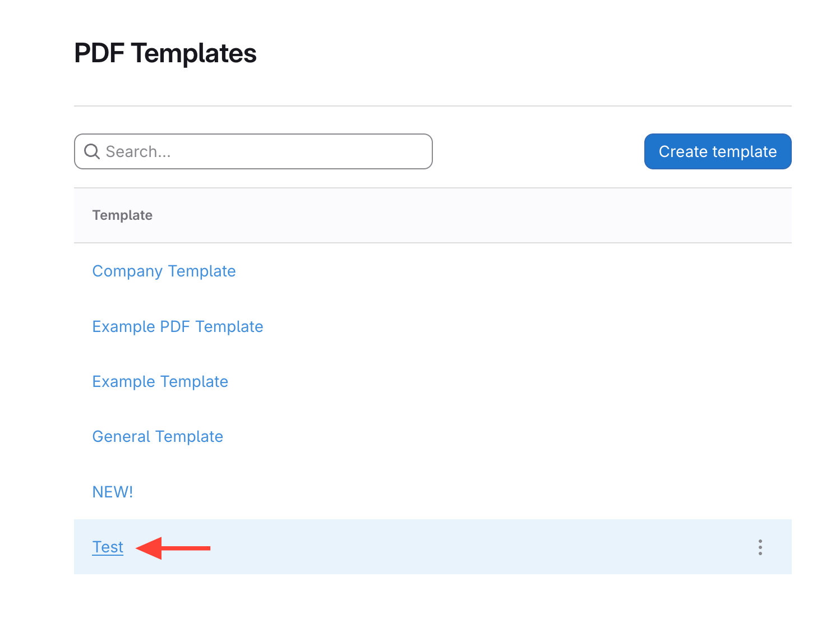Click empty space in Company Template row
This screenshot has height=618, width=840.
click(477, 271)
